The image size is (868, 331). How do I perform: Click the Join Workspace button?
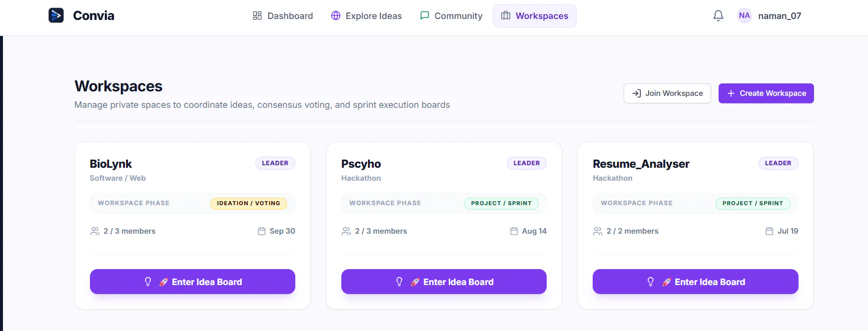667,93
